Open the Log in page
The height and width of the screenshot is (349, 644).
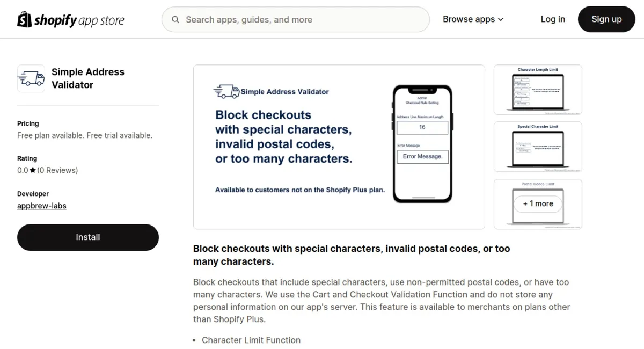pos(553,19)
